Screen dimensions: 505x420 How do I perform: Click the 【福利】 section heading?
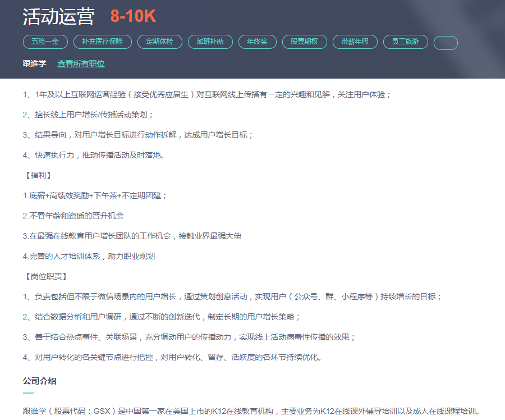click(38, 175)
